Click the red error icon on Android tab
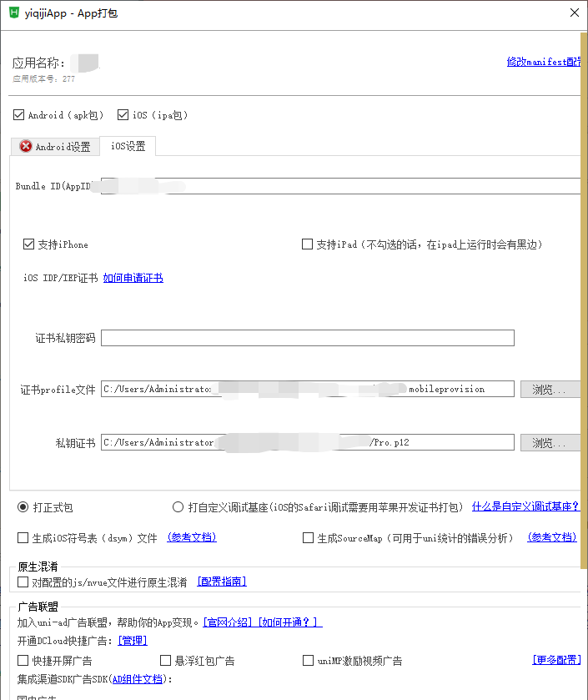 pyautogui.click(x=26, y=147)
